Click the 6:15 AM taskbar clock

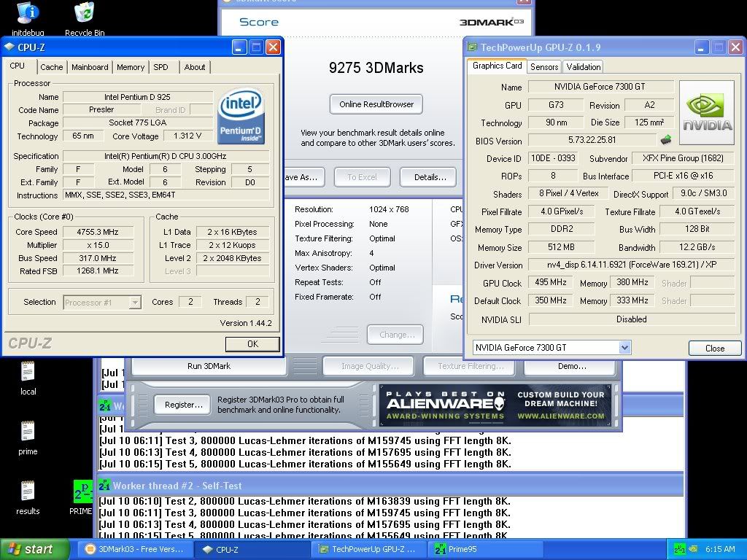[x=720, y=549]
